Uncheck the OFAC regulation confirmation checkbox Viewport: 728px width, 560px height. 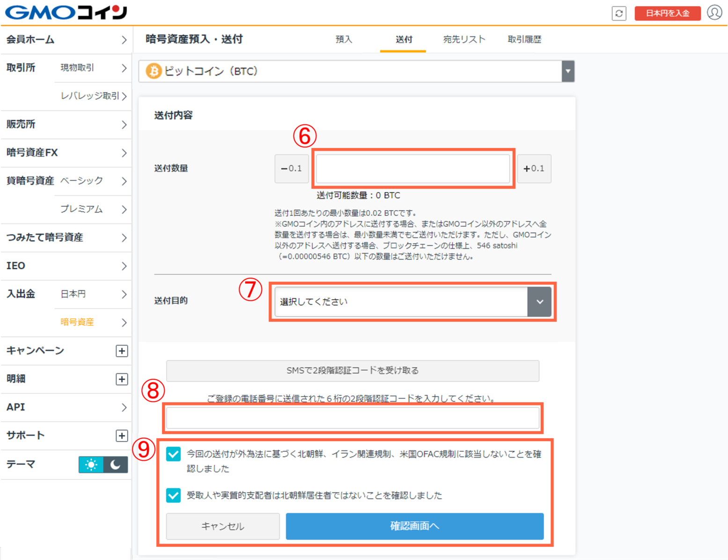coord(173,454)
